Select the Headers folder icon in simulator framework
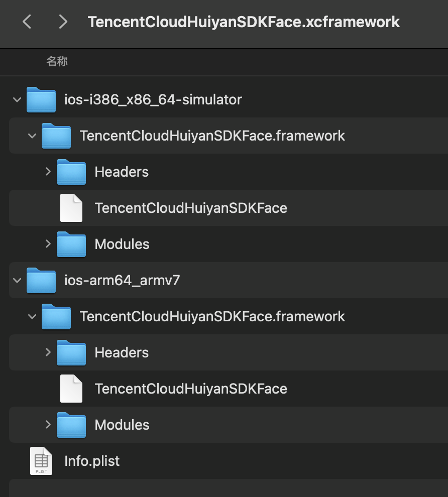Viewport: 448px width, 497px height. (71, 172)
